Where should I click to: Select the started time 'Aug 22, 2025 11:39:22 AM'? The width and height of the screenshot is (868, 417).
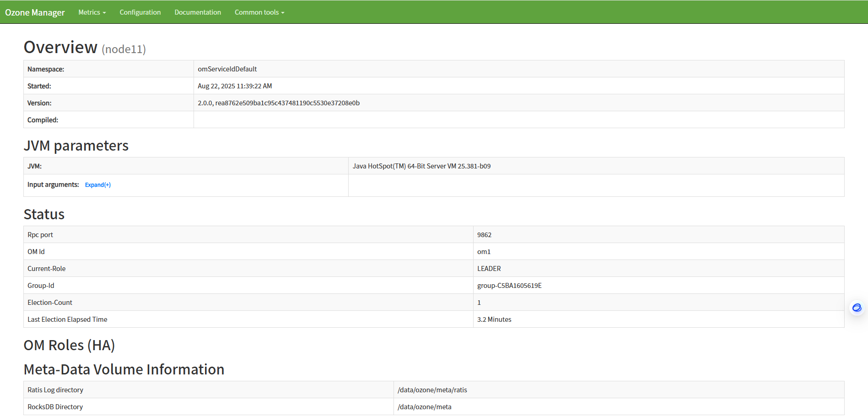point(235,86)
